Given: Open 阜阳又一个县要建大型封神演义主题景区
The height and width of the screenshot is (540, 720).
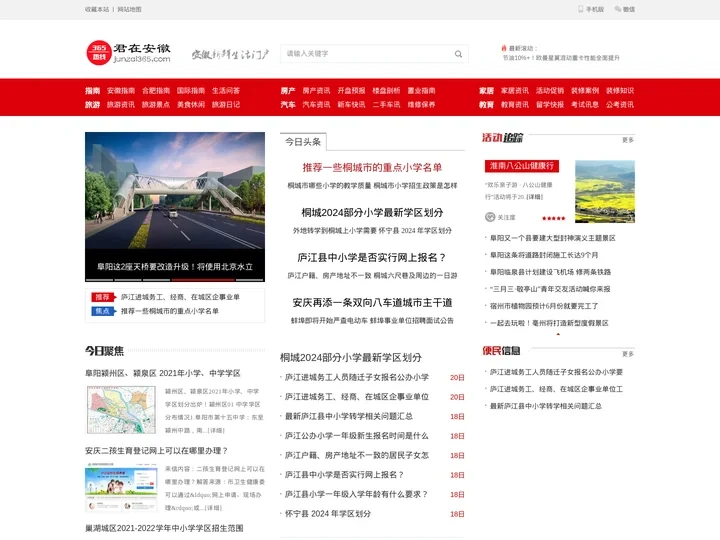Looking at the screenshot, I should tap(552, 238).
